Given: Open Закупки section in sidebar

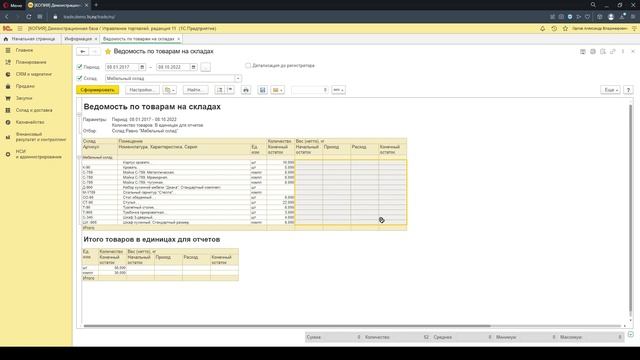Looking at the screenshot, I should (x=24, y=98).
